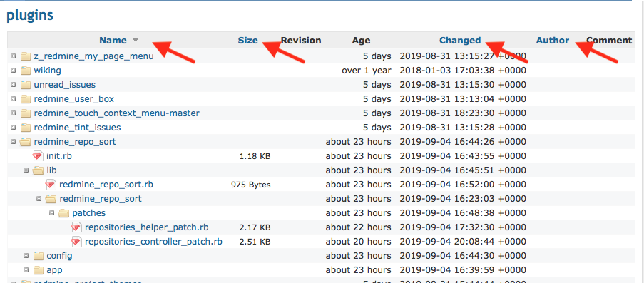Select the 1.18 KB size value
The width and height of the screenshot is (644, 283).
(x=255, y=156)
